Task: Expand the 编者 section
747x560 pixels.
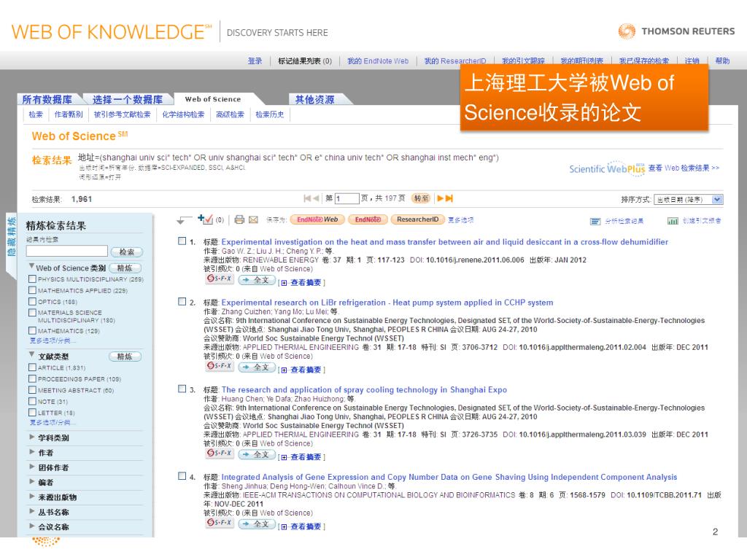Action: tap(31, 481)
